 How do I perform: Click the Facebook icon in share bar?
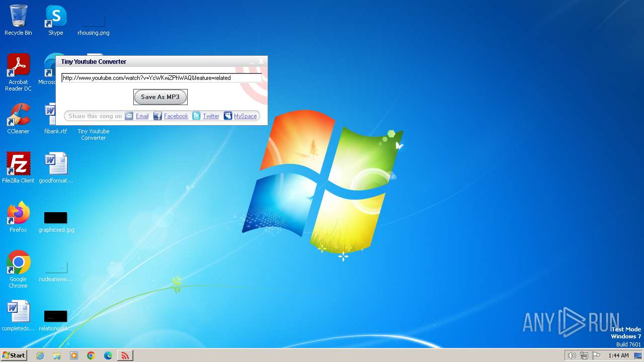157,116
